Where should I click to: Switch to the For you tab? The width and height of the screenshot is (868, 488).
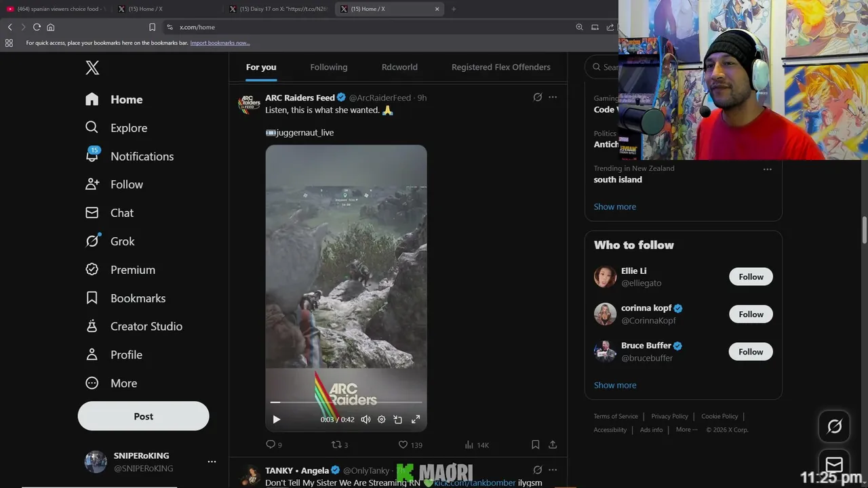pyautogui.click(x=261, y=67)
